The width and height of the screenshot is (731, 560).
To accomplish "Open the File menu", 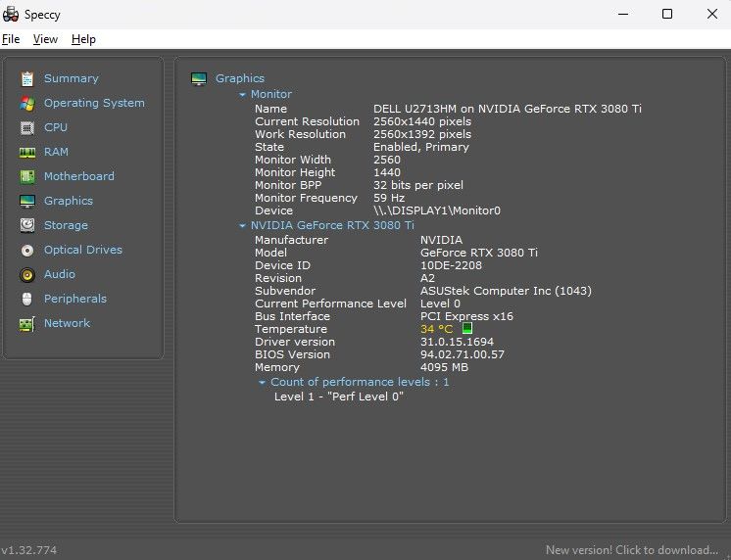I will click(x=11, y=39).
